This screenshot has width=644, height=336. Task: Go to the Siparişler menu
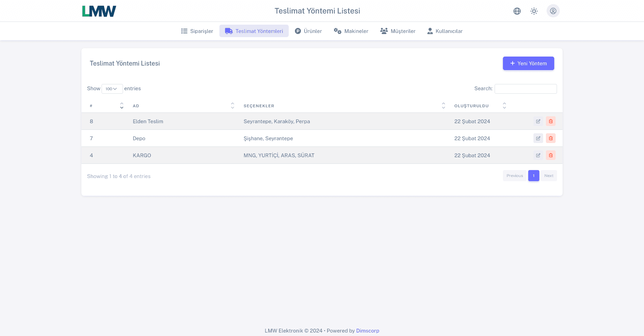pos(197,31)
